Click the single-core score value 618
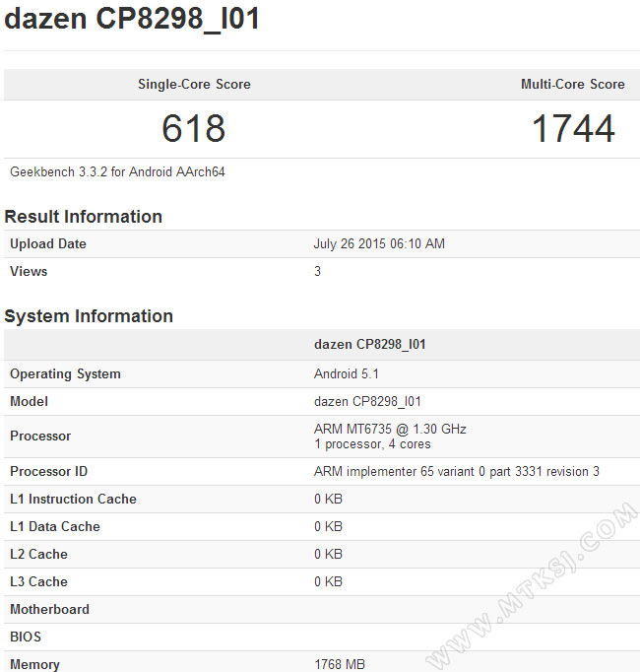This screenshot has height=672, width=640. 194,128
